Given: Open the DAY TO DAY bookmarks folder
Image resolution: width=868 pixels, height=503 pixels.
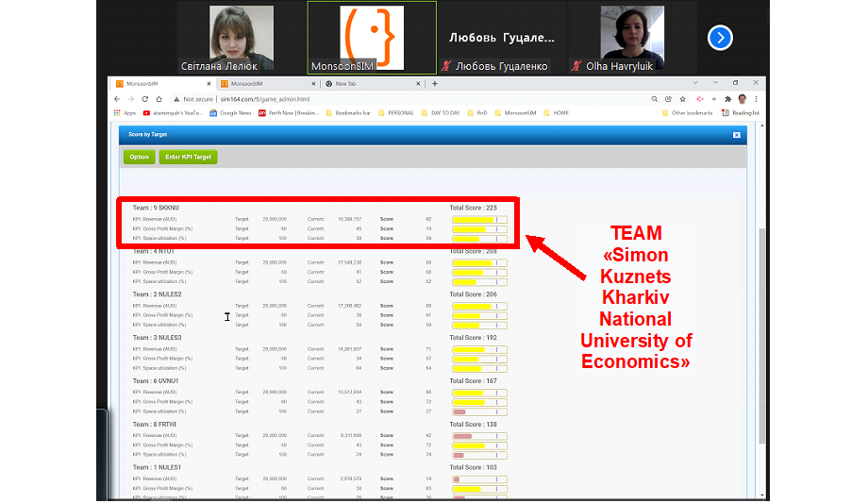Looking at the screenshot, I should 441,113.
